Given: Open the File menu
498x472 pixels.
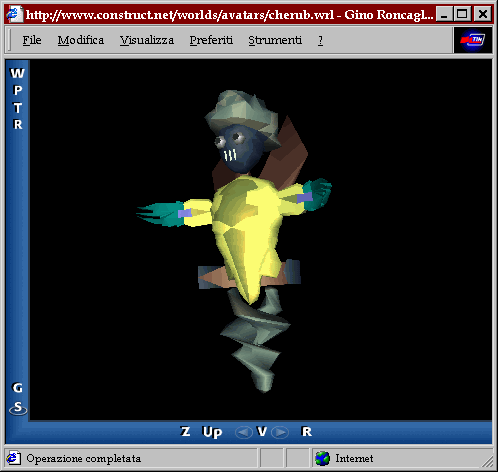Looking at the screenshot, I should coord(32,40).
